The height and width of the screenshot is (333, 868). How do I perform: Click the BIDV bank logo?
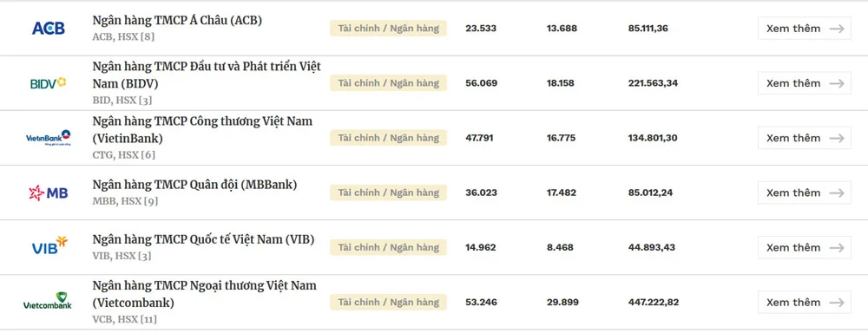[x=48, y=83]
